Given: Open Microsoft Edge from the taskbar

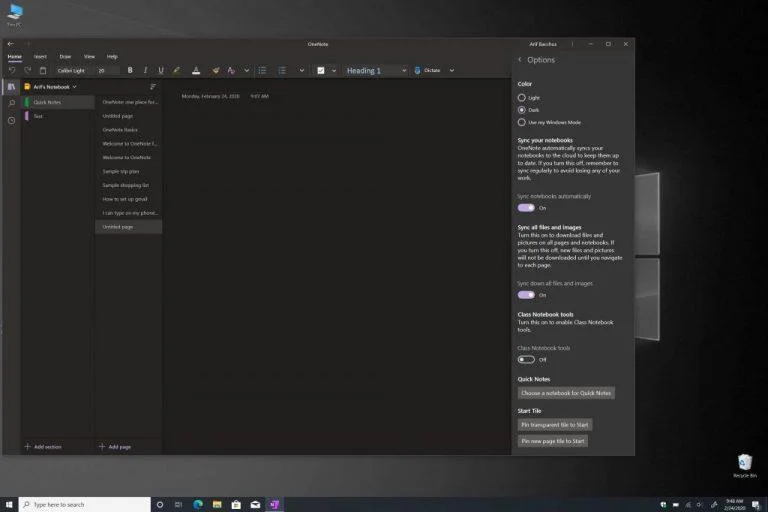Looking at the screenshot, I should tap(198, 505).
